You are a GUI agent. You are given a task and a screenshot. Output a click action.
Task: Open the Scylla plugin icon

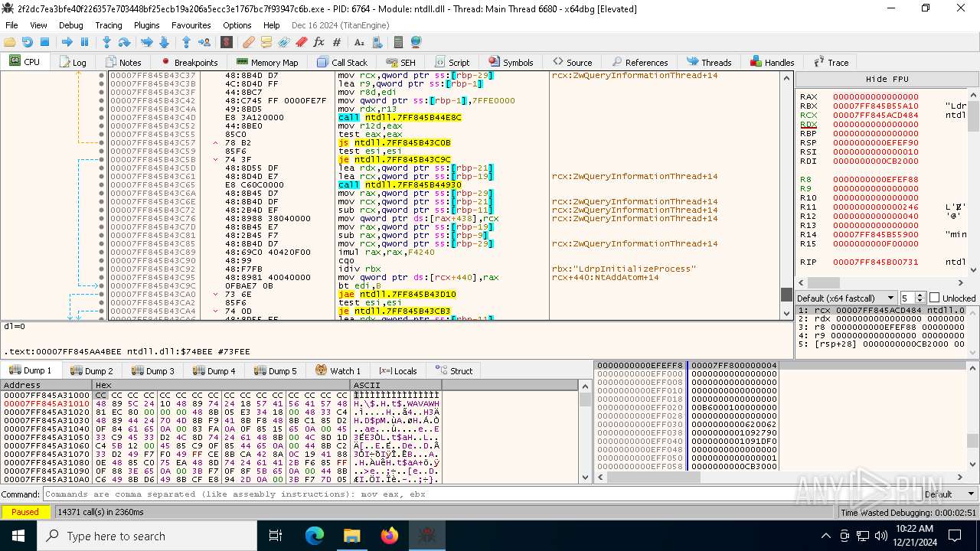[226, 42]
